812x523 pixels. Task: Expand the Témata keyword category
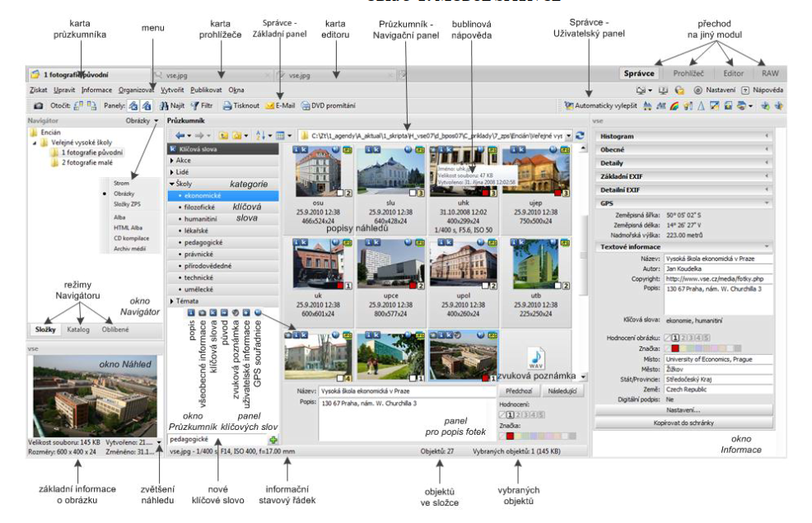pyautogui.click(x=172, y=301)
